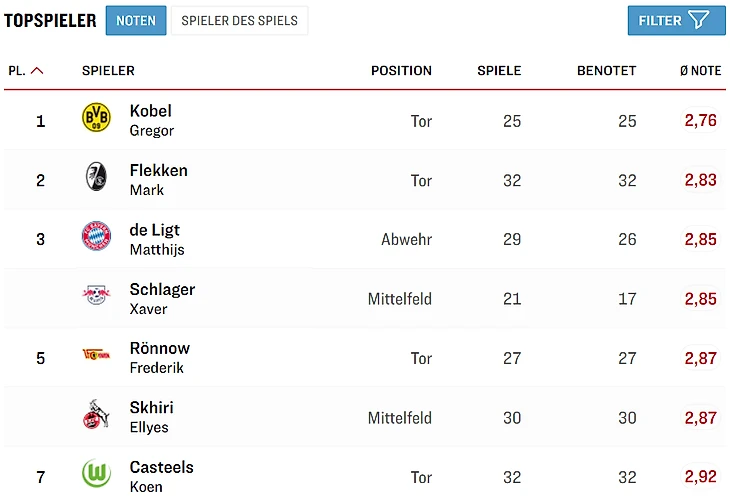Click Kobel's 2,76 average rating badge
The height and width of the screenshot is (502, 730).
pos(700,121)
